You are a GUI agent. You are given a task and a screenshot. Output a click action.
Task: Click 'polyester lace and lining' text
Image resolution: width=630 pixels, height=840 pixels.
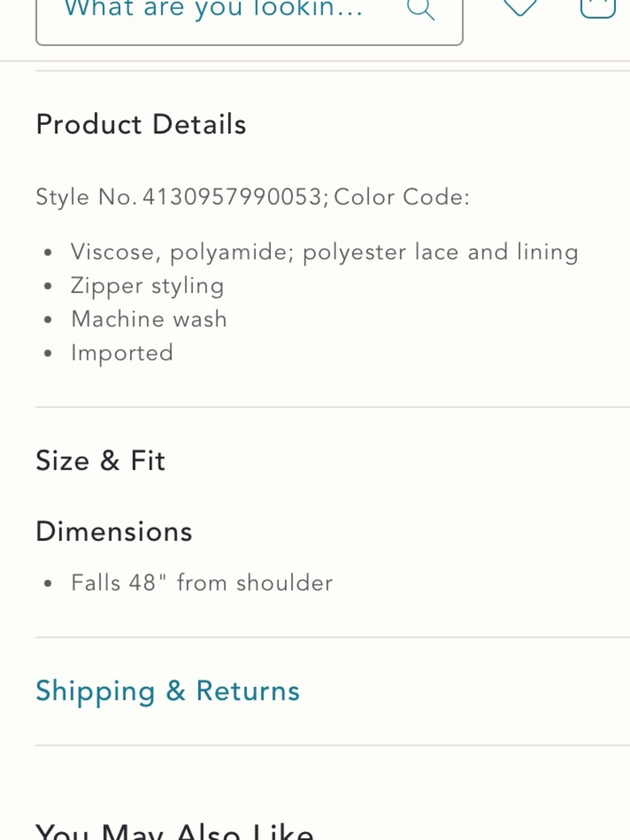(x=440, y=252)
